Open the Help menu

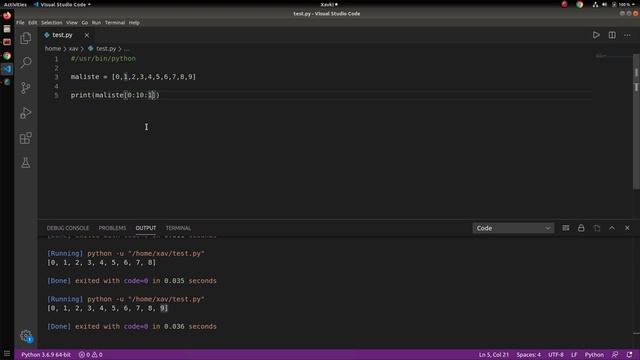134,23
